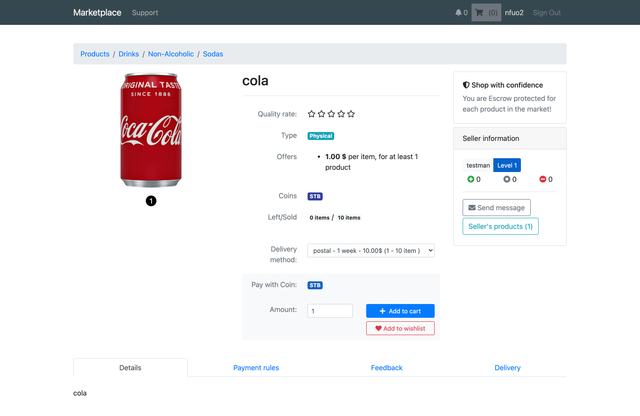This screenshot has height=416, width=640.
Task: Open the shopping cart icon
Action: (479, 13)
